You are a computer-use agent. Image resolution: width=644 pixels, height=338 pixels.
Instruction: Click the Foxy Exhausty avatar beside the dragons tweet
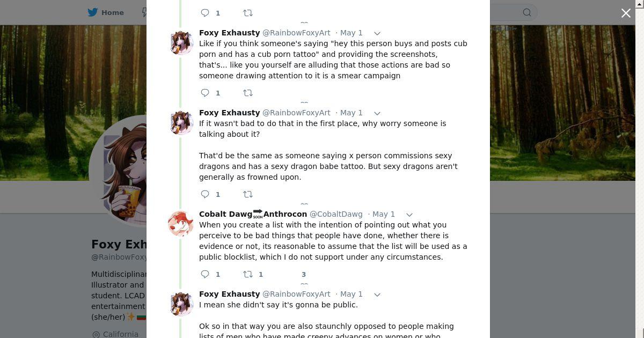pyautogui.click(x=181, y=122)
